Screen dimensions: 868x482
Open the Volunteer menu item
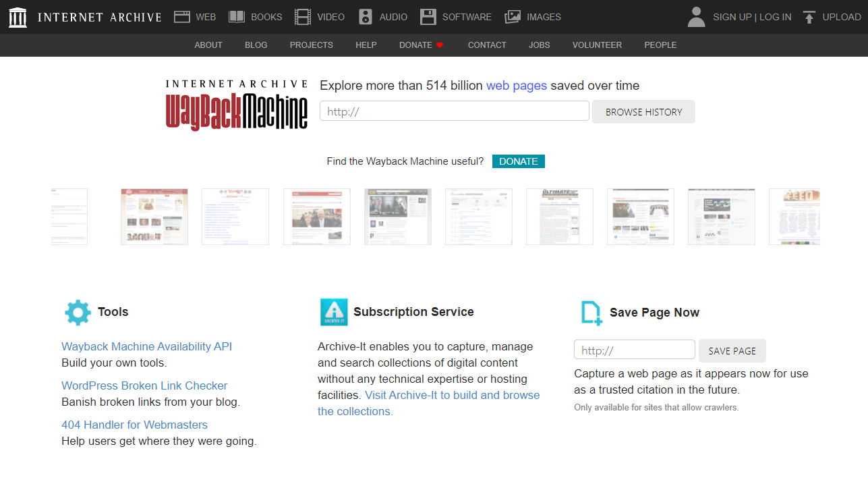pos(597,45)
